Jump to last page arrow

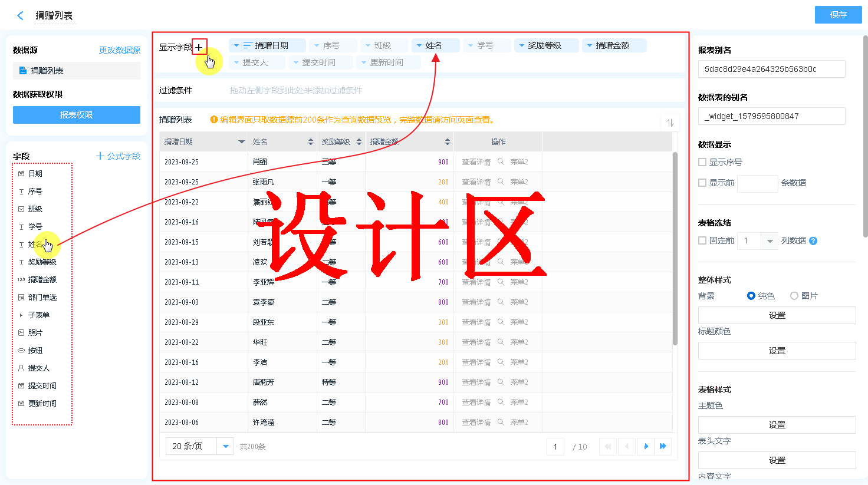click(x=663, y=447)
